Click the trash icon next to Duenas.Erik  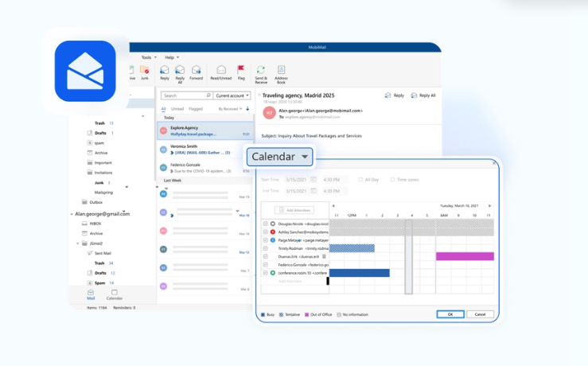[x=325, y=256]
